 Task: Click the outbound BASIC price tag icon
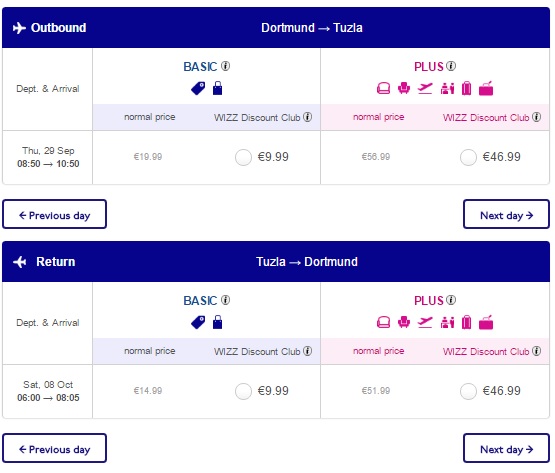[198, 88]
